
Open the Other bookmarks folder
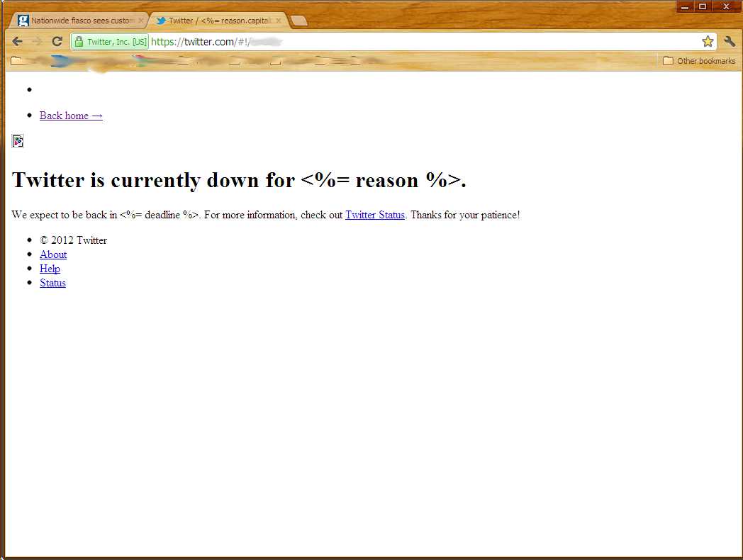pyautogui.click(x=699, y=61)
